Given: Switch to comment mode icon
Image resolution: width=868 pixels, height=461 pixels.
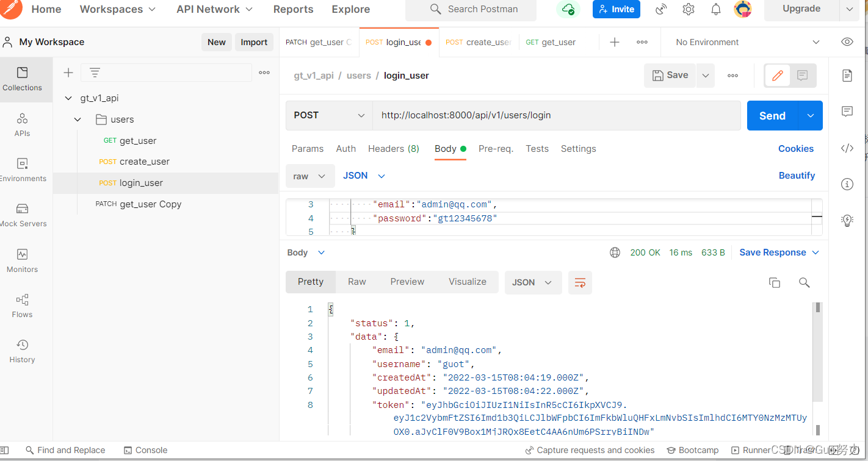Looking at the screenshot, I should click(803, 76).
